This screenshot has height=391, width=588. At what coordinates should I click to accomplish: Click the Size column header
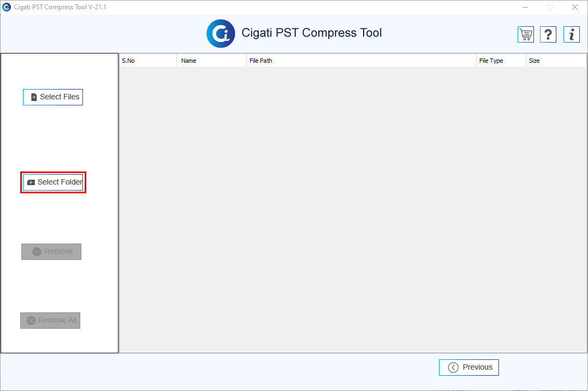[556, 61]
